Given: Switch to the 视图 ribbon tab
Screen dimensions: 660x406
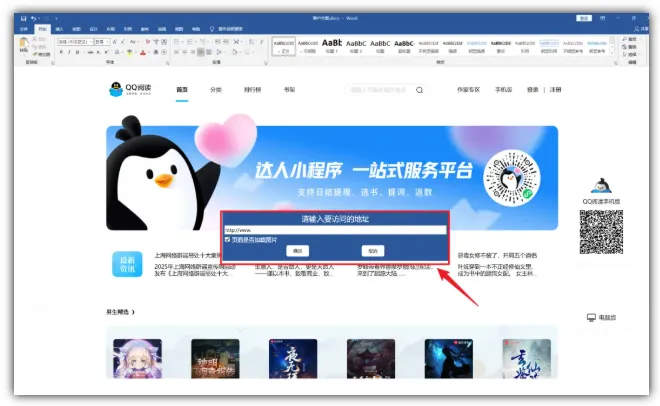Looking at the screenshot, I should click(x=179, y=29).
